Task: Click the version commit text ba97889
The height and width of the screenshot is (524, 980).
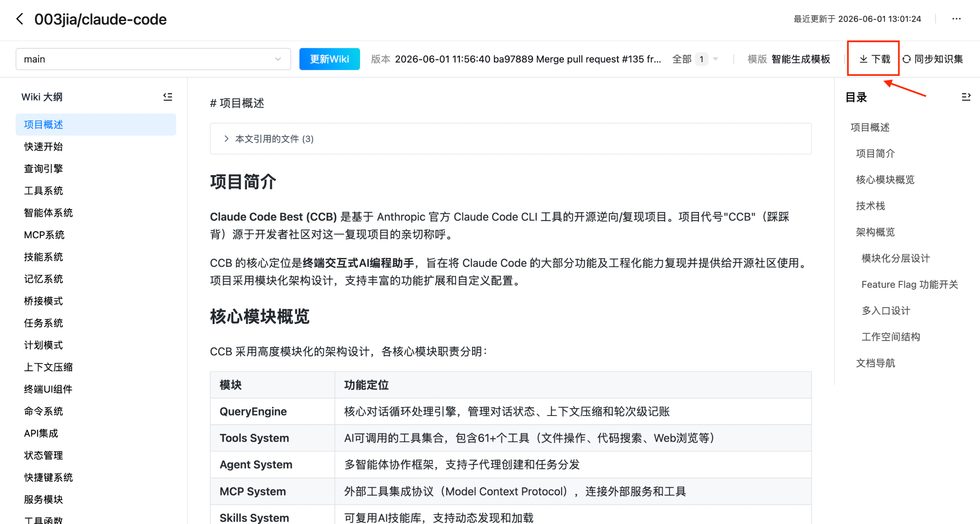Action: [x=513, y=59]
